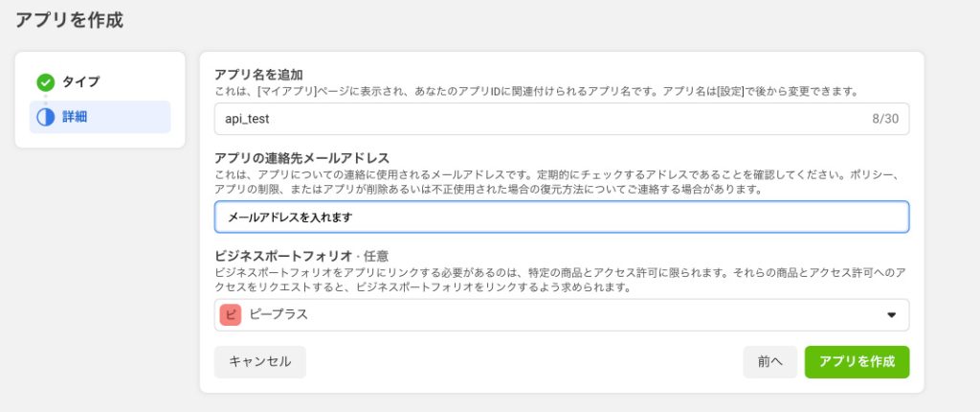Click the half-filled circle icon beside 詳細
This screenshot has width=980, height=412.
pyautogui.click(x=45, y=117)
